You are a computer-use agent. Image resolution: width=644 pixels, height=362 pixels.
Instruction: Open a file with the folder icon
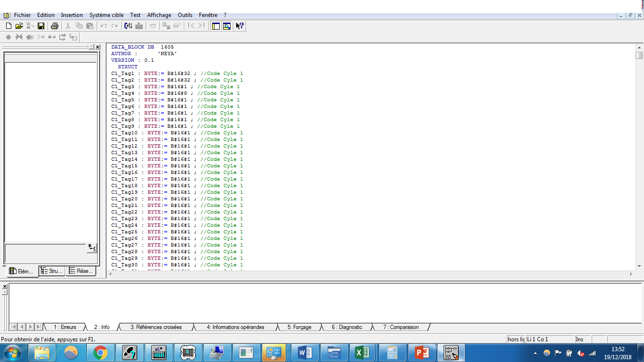(19, 26)
